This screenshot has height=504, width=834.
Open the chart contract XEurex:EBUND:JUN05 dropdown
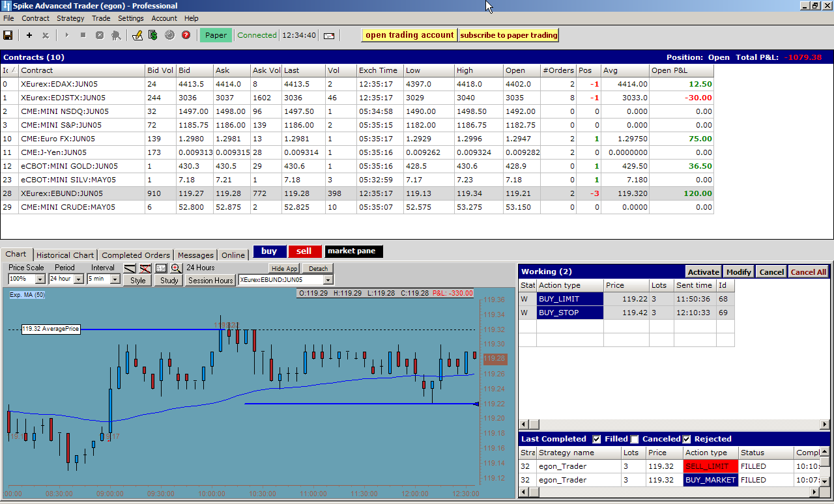point(328,280)
